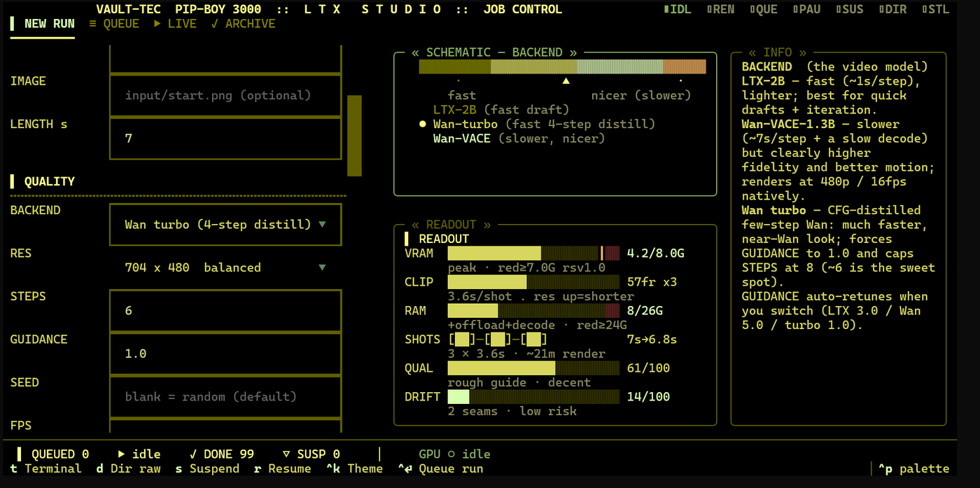Click the QUEUED 0 status entry
Viewport: 980px width, 488px height.
(53, 454)
